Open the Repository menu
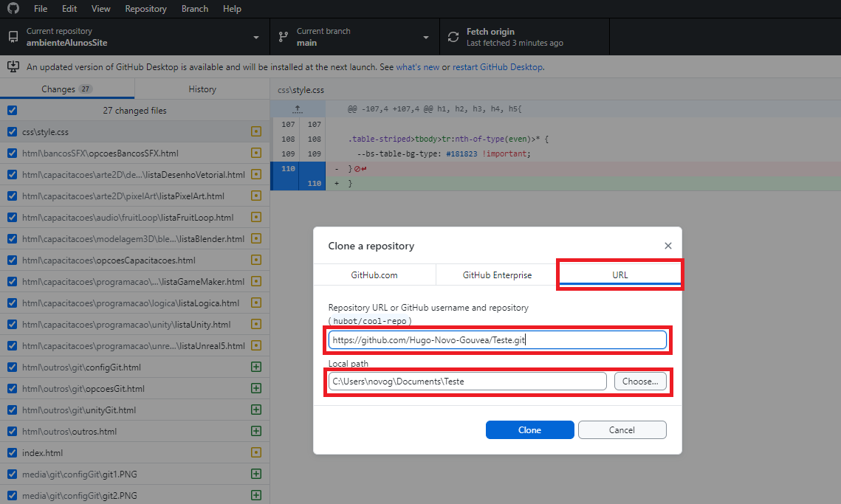Screen dimensions: 841x504 point(145,9)
